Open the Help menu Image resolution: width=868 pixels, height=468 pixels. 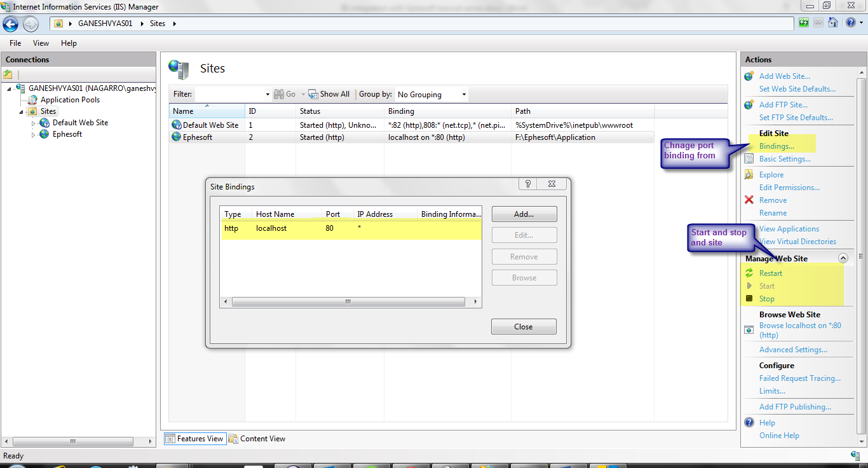pyautogui.click(x=69, y=43)
